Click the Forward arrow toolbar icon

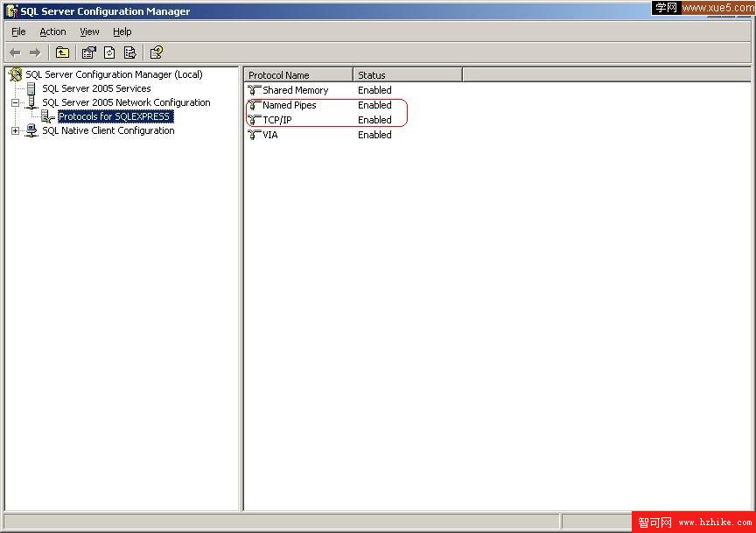click(x=35, y=53)
